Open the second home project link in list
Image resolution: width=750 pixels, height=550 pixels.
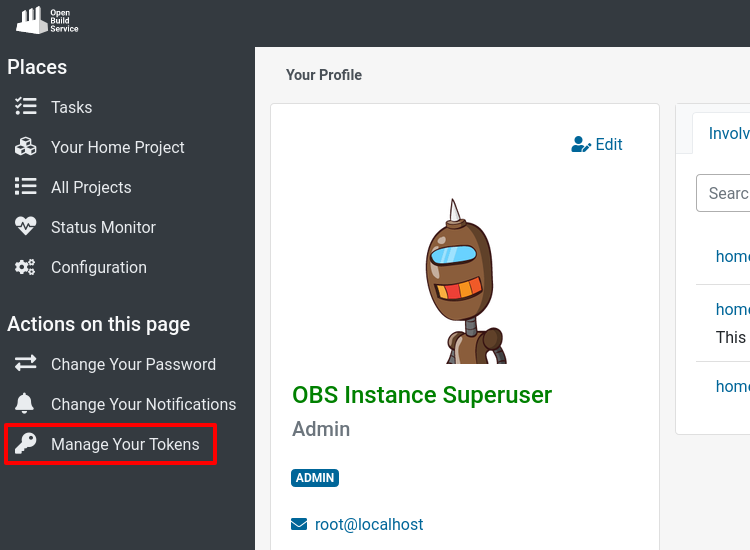(732, 309)
